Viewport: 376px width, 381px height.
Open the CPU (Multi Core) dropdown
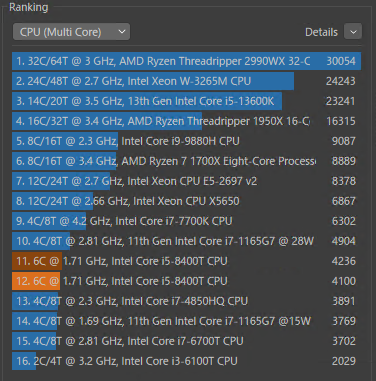click(71, 32)
